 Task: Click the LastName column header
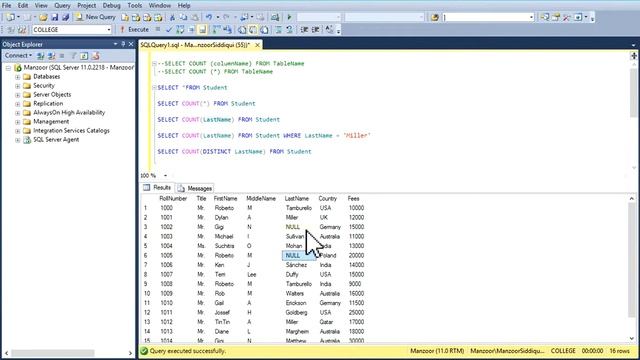click(x=297, y=198)
